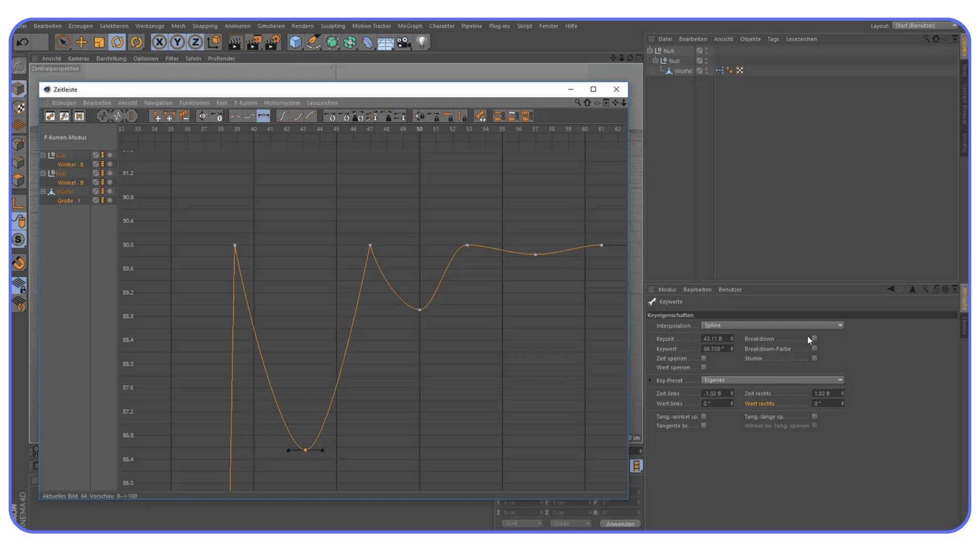Enable Zeit sperren for the selected key
This screenshot has height=551, width=980.
tap(704, 358)
